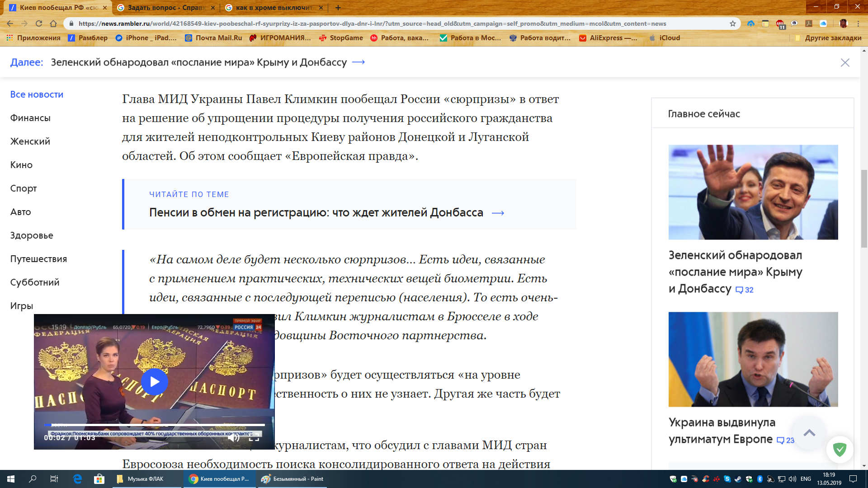The height and width of the screenshot is (488, 868).
Task: Open the browser home page
Action: click(x=53, y=23)
